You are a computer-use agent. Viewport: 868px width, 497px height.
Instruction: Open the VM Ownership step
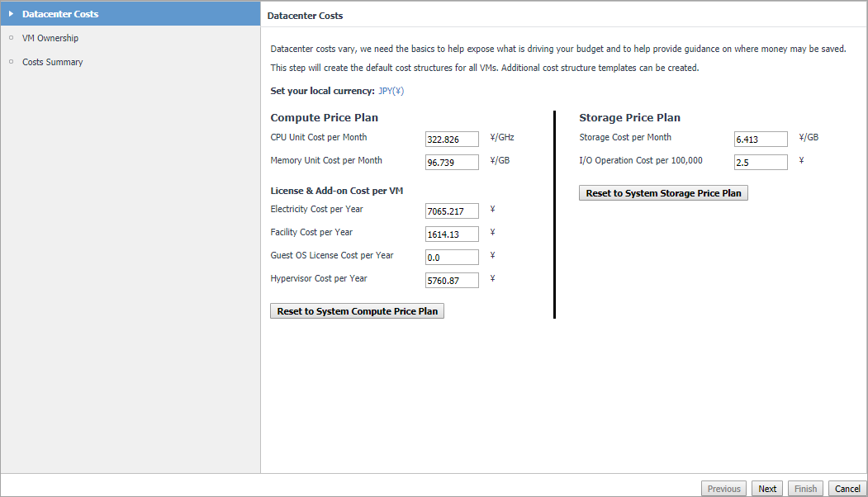pos(50,38)
